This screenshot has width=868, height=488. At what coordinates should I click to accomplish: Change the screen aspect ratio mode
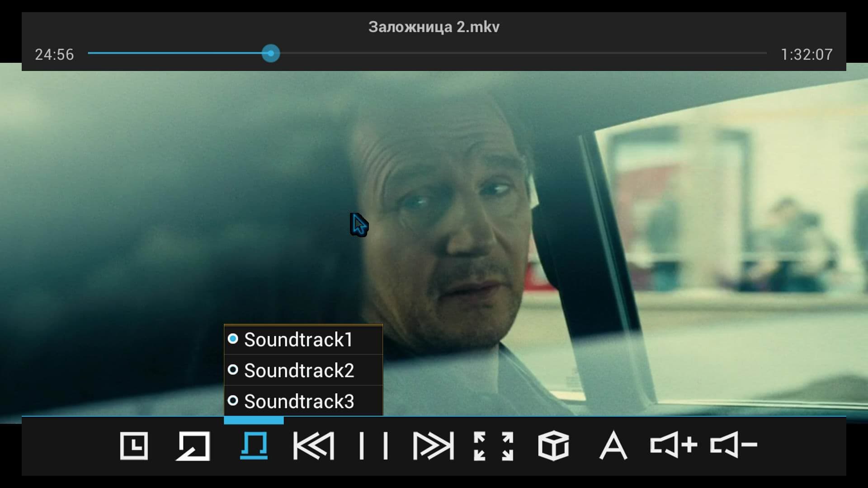(x=493, y=446)
